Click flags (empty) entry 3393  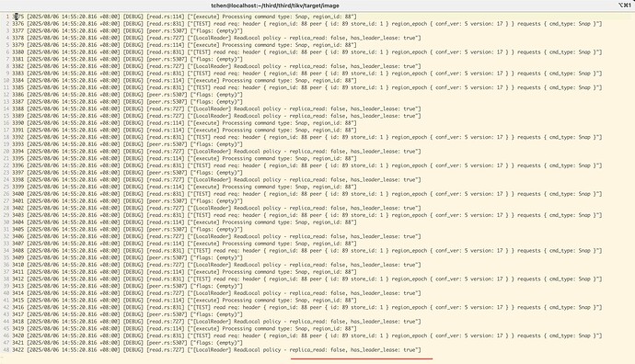(128, 144)
